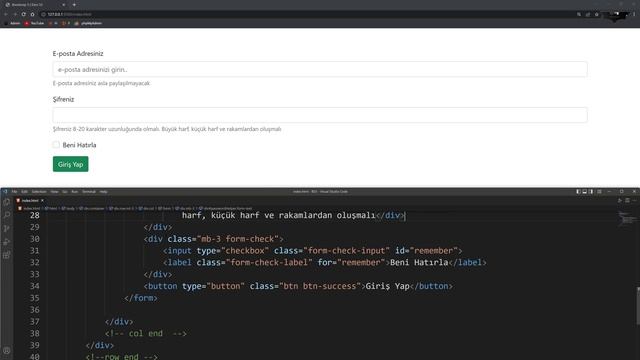Open Selection menu in VS Code

click(39, 191)
